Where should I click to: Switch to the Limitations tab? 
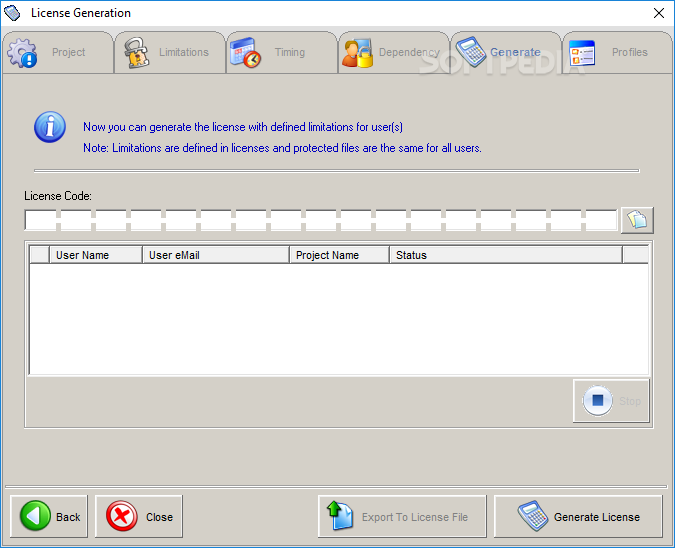click(170, 52)
